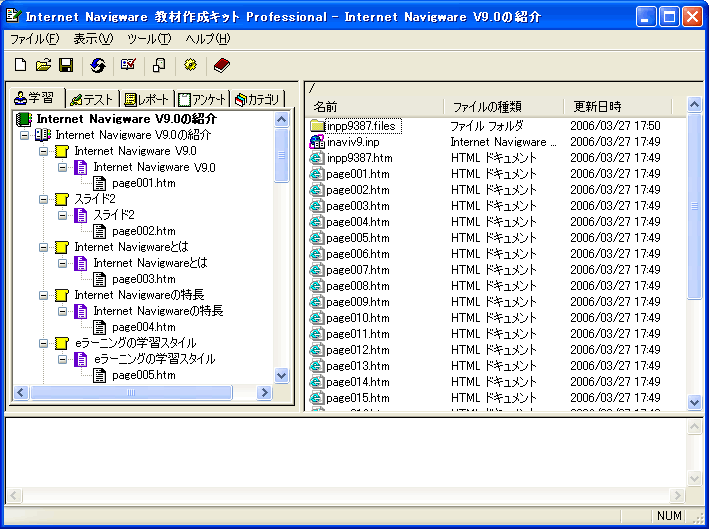Click the page001.htm icon in file list
Screen dimensions: 709x529
[x=317, y=174]
